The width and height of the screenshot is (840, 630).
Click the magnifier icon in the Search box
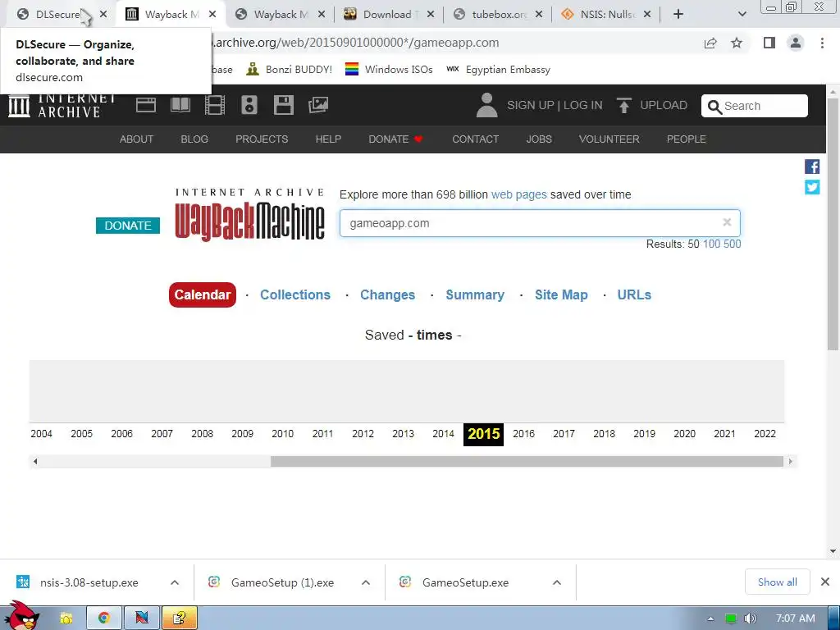pos(714,107)
